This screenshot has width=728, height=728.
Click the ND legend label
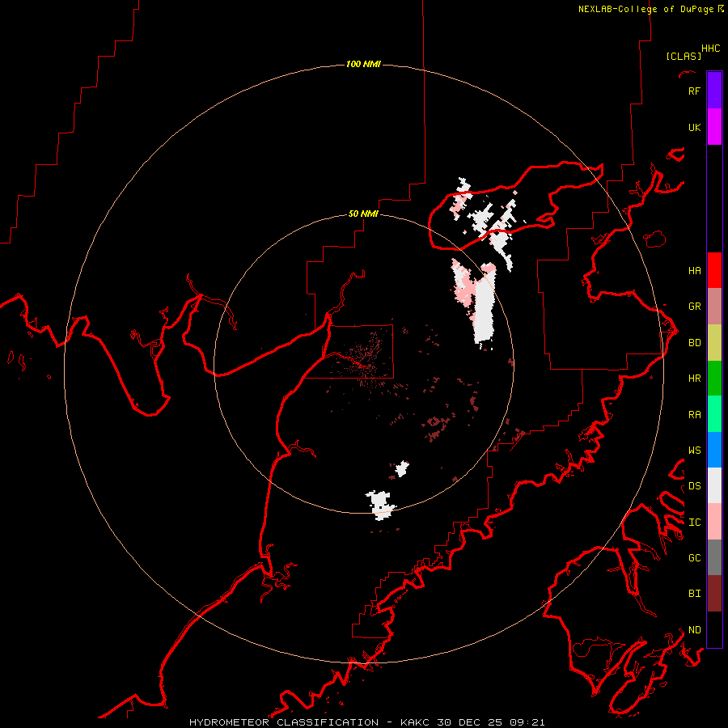coord(694,629)
